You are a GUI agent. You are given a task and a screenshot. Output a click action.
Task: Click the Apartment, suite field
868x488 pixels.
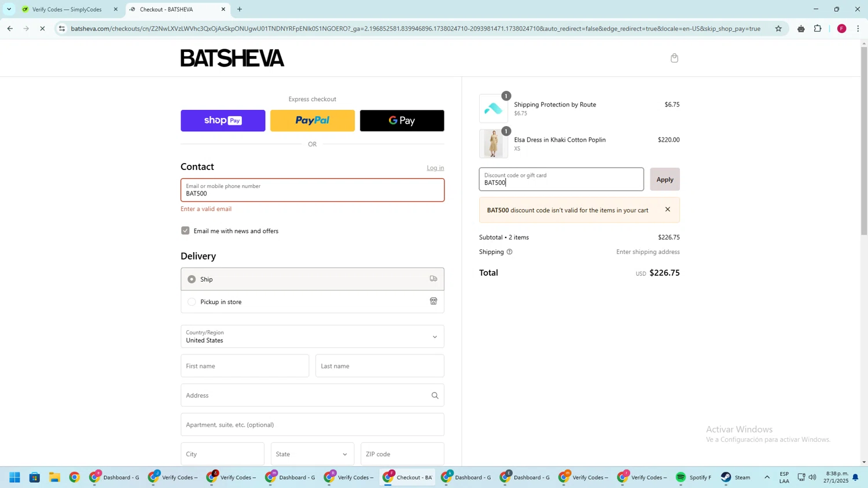pos(312,424)
